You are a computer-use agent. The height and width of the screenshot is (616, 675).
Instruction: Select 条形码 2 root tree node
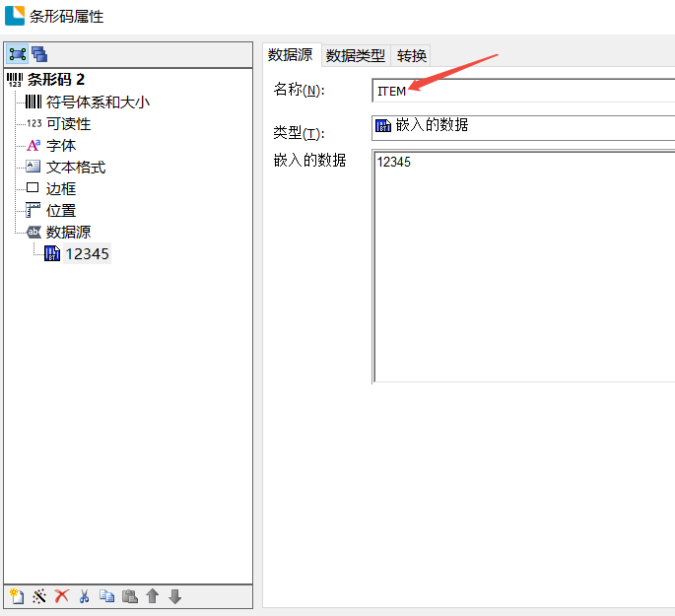pos(56,80)
